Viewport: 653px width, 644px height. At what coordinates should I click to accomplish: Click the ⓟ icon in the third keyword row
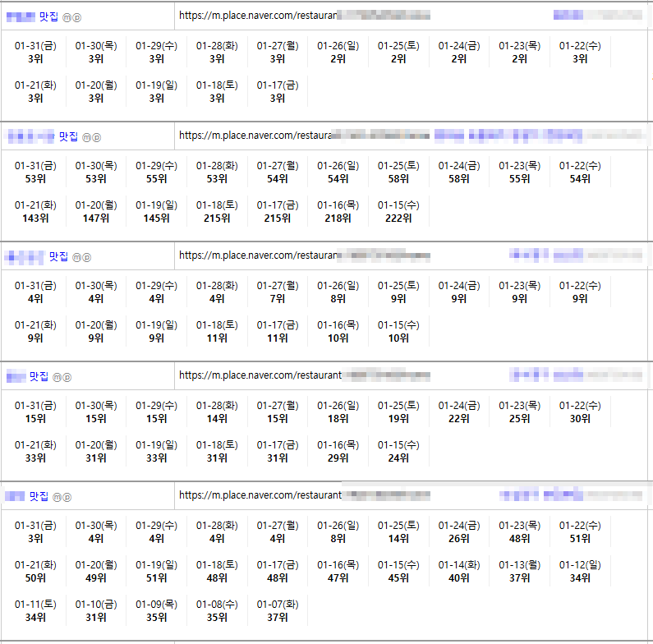(x=86, y=257)
